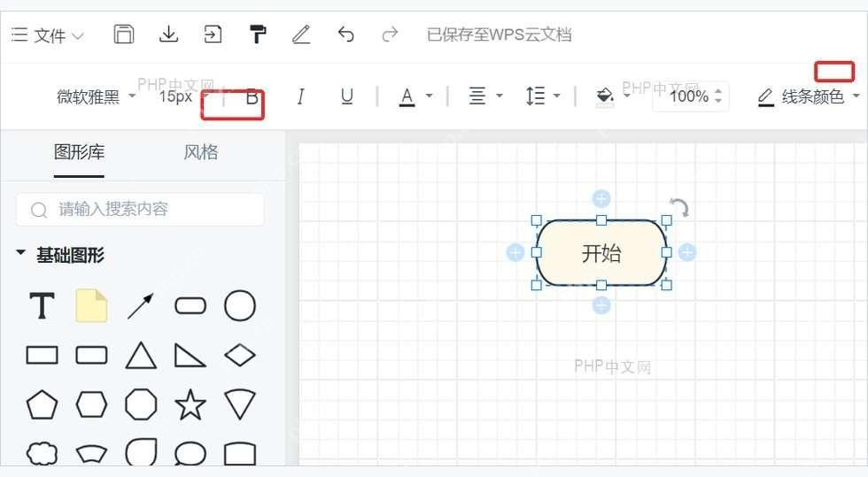Viewport: 868px width, 477px height.
Task: Open the font color dropdown arrow
Action: coord(429,96)
